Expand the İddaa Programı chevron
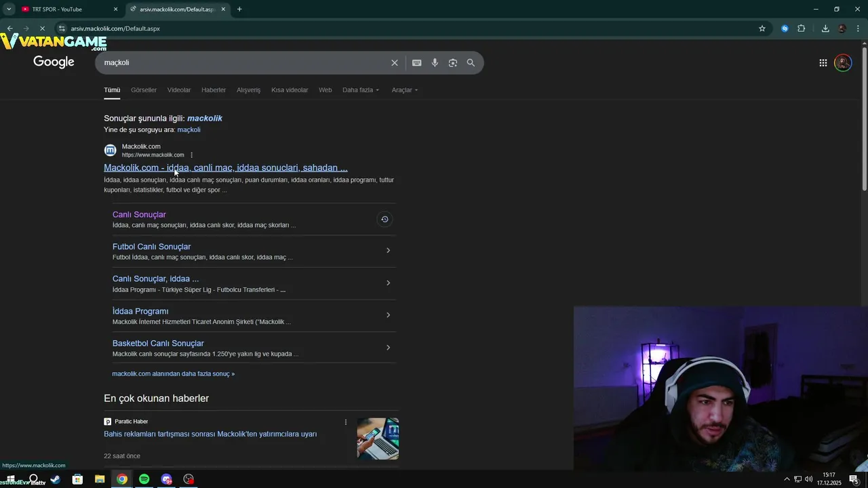The height and width of the screenshot is (488, 868). coord(388,314)
